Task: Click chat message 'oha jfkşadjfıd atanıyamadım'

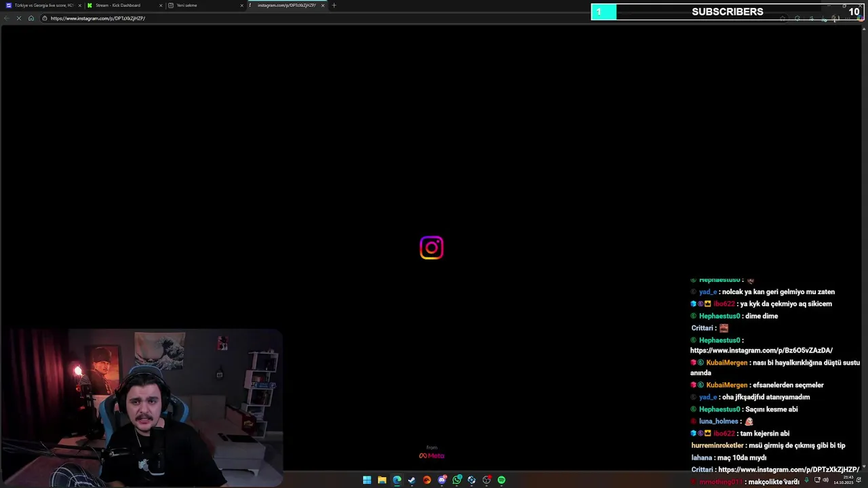Action: [x=766, y=397]
